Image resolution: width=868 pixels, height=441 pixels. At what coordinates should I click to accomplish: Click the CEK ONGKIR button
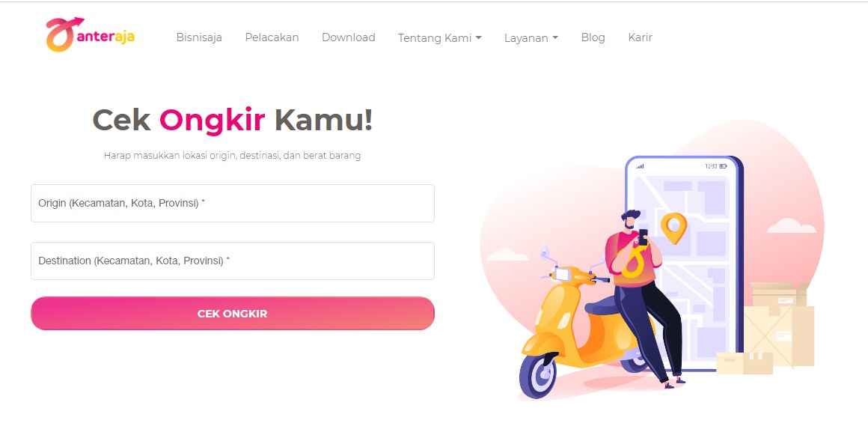point(233,314)
